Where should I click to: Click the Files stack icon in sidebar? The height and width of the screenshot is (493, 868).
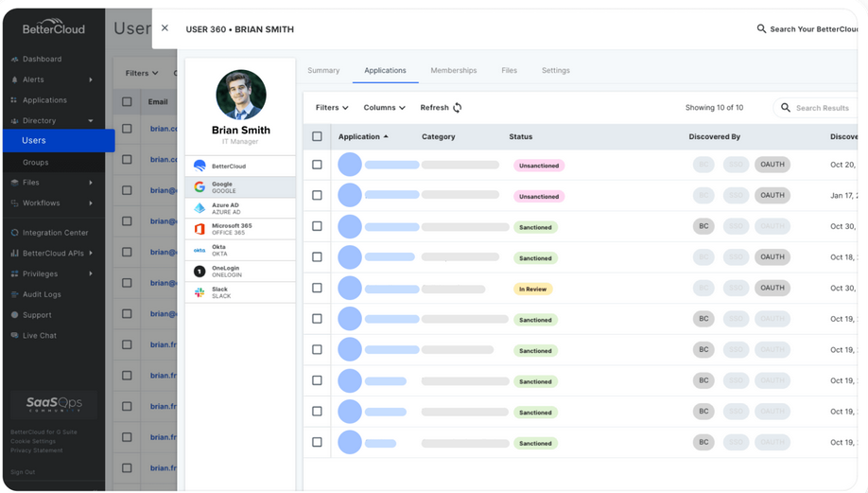pyautogui.click(x=14, y=183)
